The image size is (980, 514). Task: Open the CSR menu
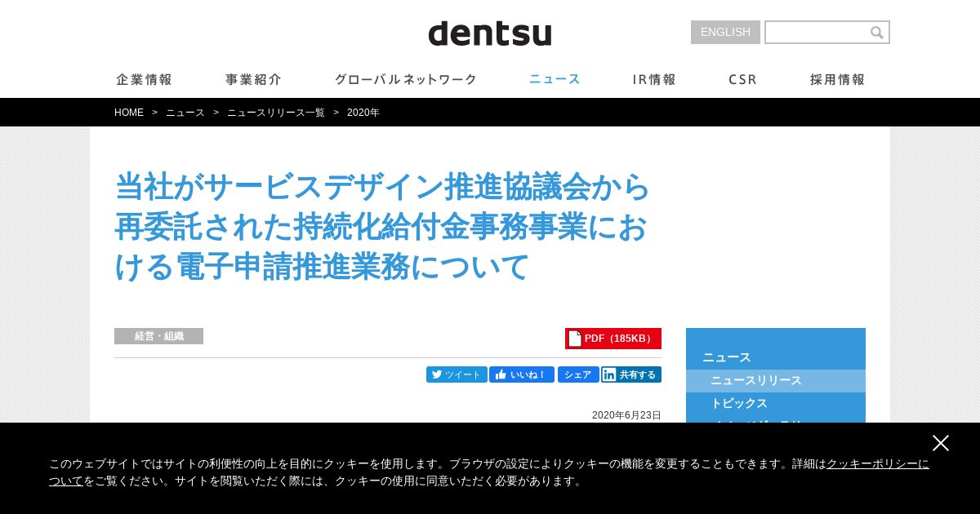[x=743, y=79]
